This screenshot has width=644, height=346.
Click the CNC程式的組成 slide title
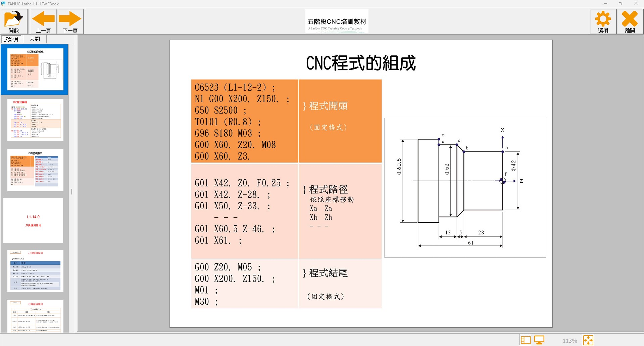pyautogui.click(x=361, y=63)
